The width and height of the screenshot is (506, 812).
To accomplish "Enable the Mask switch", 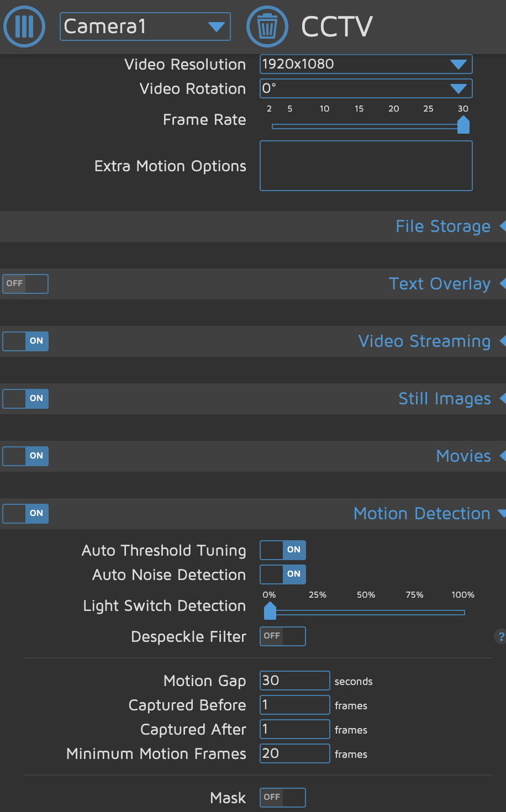I will 283,798.
